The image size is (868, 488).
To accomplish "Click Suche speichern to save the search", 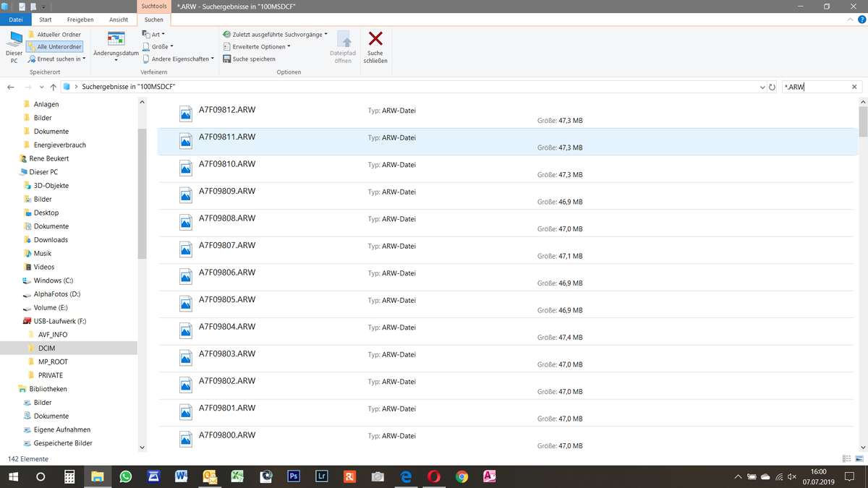I will click(254, 59).
